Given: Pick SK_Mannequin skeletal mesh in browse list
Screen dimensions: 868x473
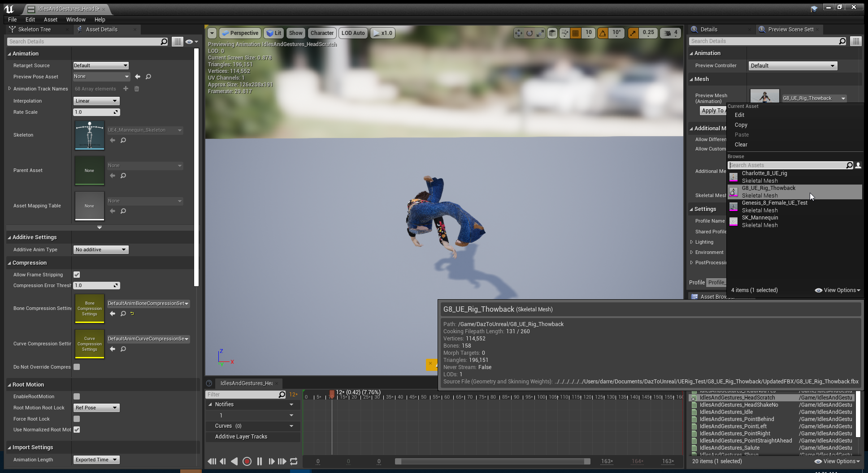Looking at the screenshot, I should click(794, 221).
